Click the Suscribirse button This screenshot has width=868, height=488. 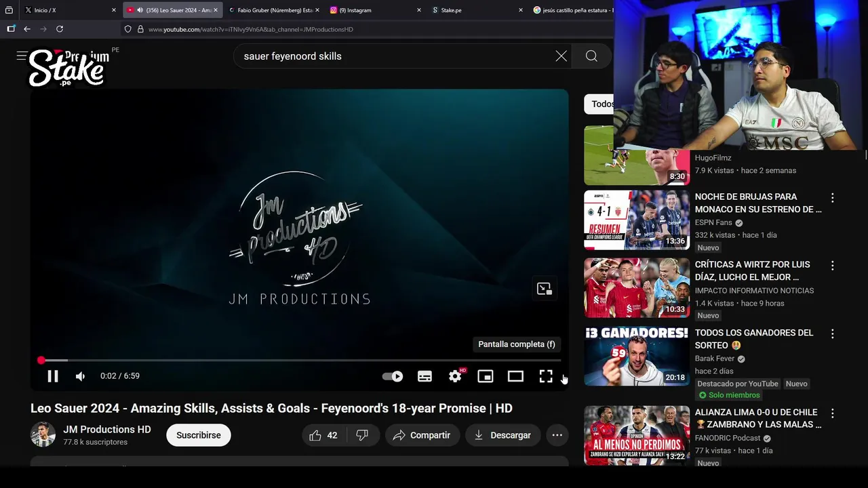pyautogui.click(x=199, y=435)
